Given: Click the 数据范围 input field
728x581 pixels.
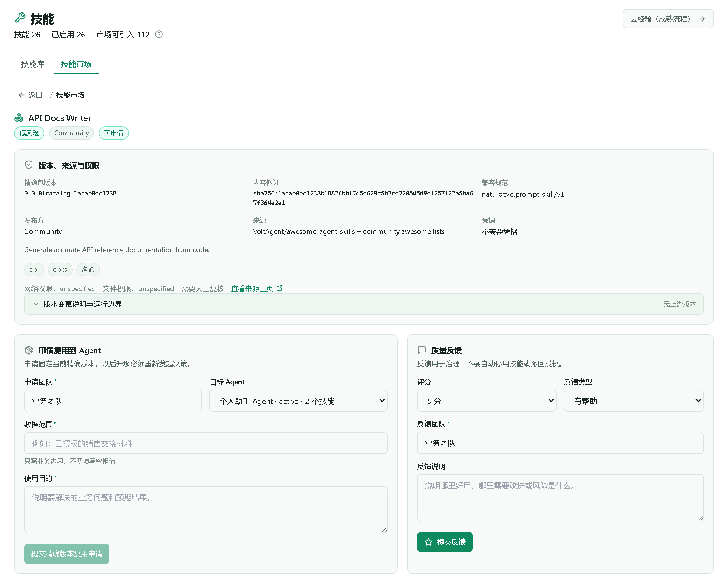Looking at the screenshot, I should click(206, 443).
